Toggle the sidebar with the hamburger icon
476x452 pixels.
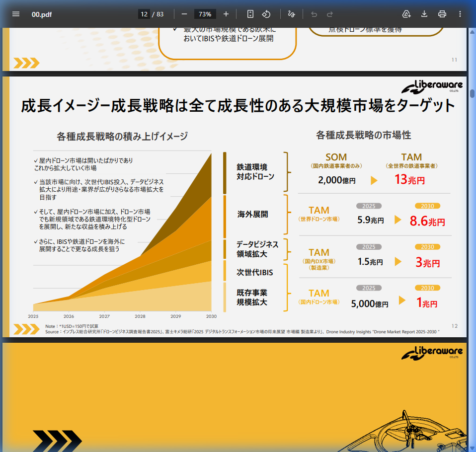[16, 14]
